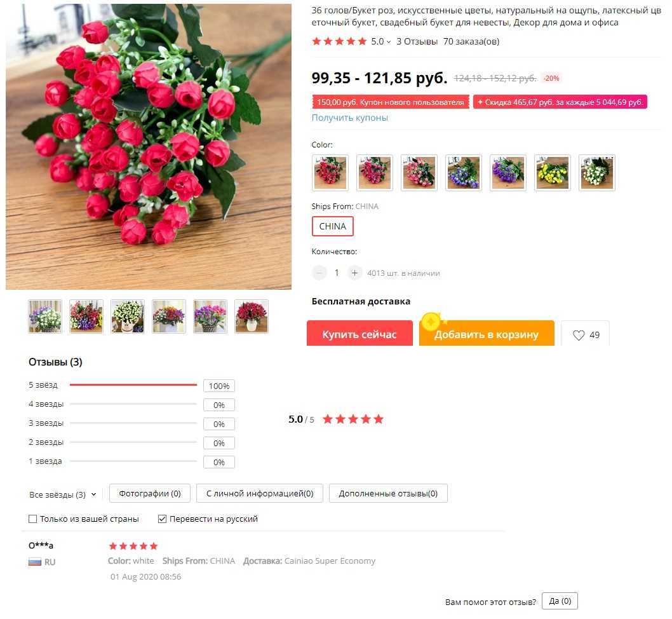This screenshot has height=619, width=672.
Task: Show 'Дополненные отзывы(0)' reviews
Action: coord(388,493)
